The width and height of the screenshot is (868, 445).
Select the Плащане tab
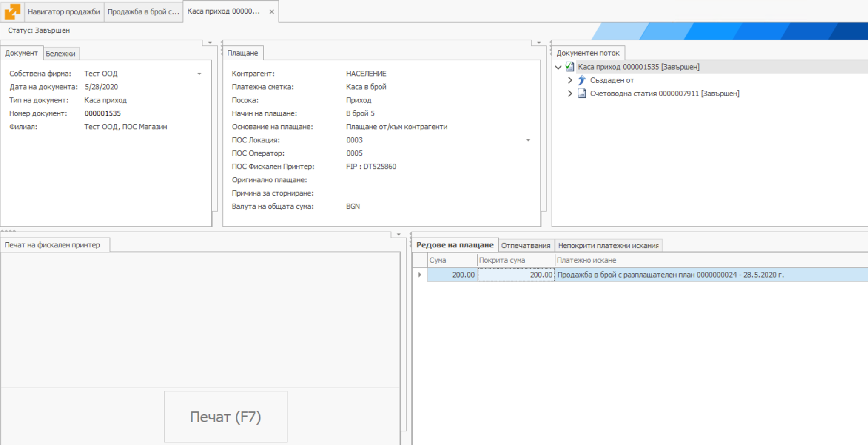tap(243, 53)
